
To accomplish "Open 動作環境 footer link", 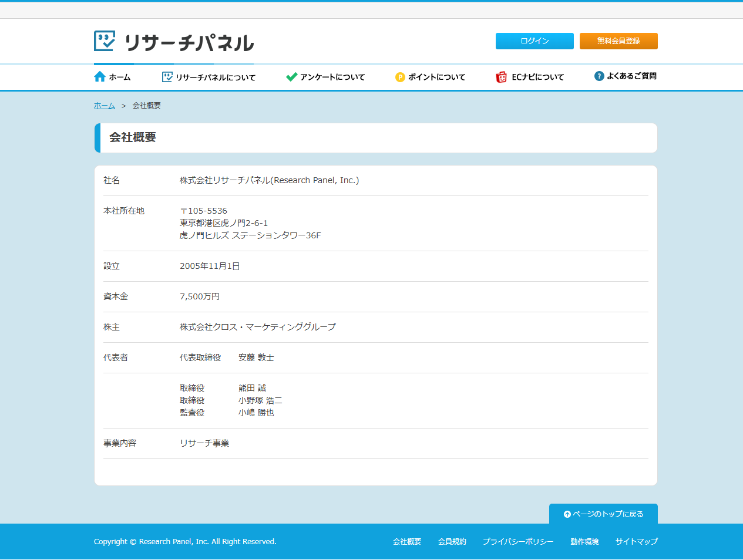I will [584, 542].
